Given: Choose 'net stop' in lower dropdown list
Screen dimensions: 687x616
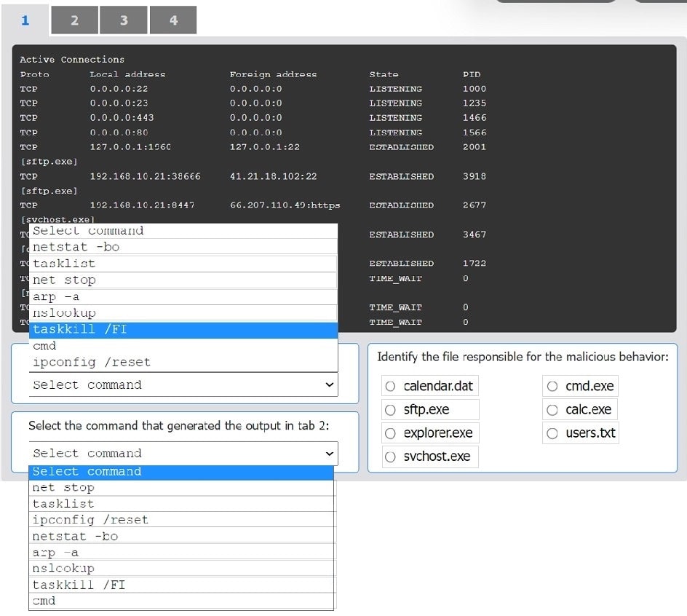Looking at the screenshot, I should coord(181,488).
